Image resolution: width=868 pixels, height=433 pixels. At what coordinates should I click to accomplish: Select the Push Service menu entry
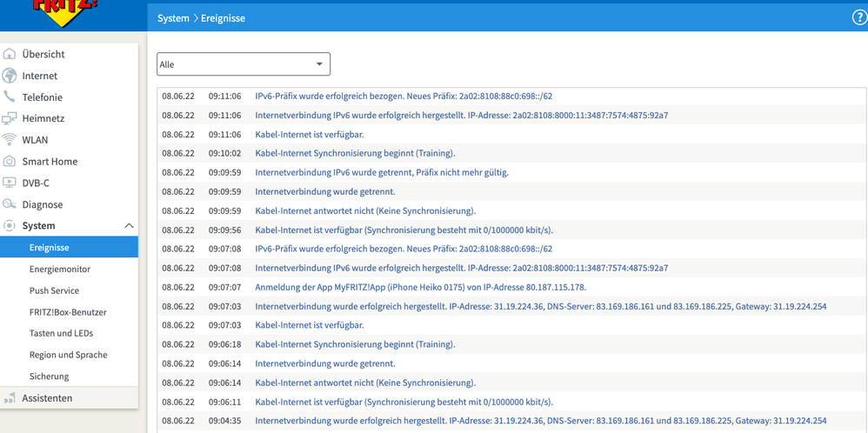point(54,290)
